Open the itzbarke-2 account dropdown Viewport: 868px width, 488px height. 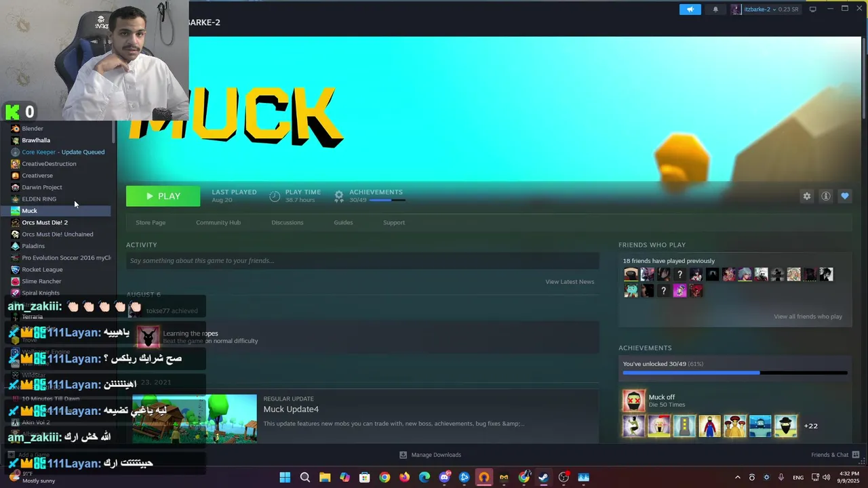coord(766,9)
